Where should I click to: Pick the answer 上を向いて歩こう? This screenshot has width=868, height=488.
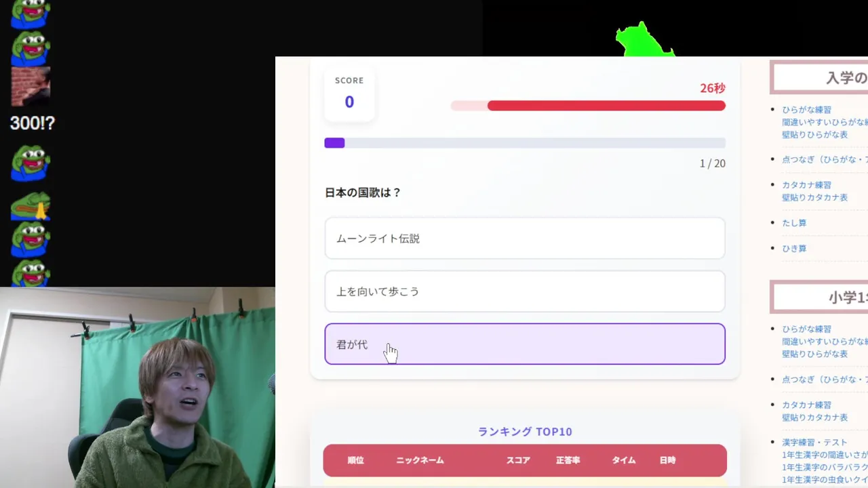525,291
